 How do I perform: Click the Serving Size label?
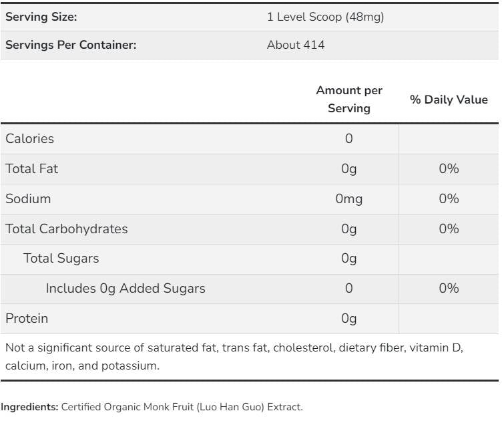click(x=41, y=17)
